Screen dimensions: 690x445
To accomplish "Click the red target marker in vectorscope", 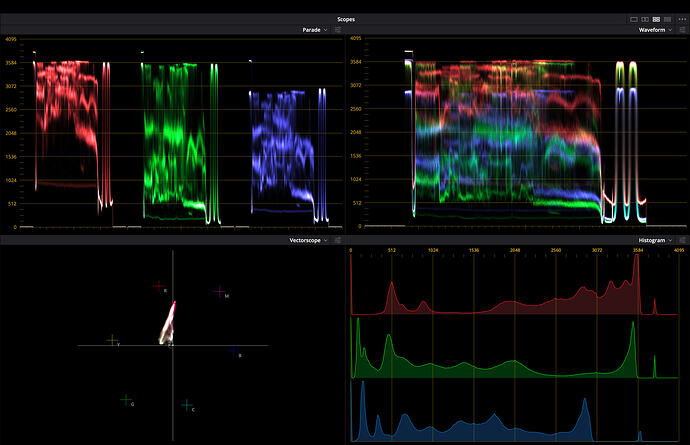I will point(158,286).
